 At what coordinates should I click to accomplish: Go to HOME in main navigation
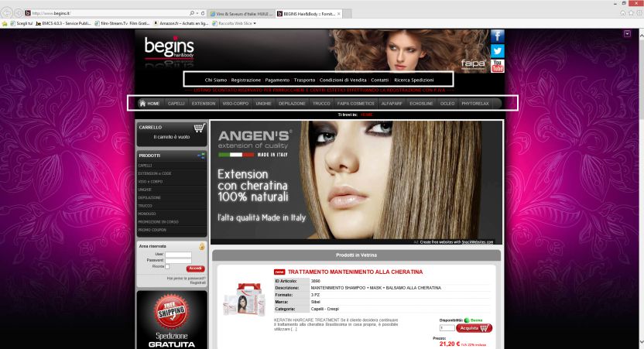[x=149, y=104]
